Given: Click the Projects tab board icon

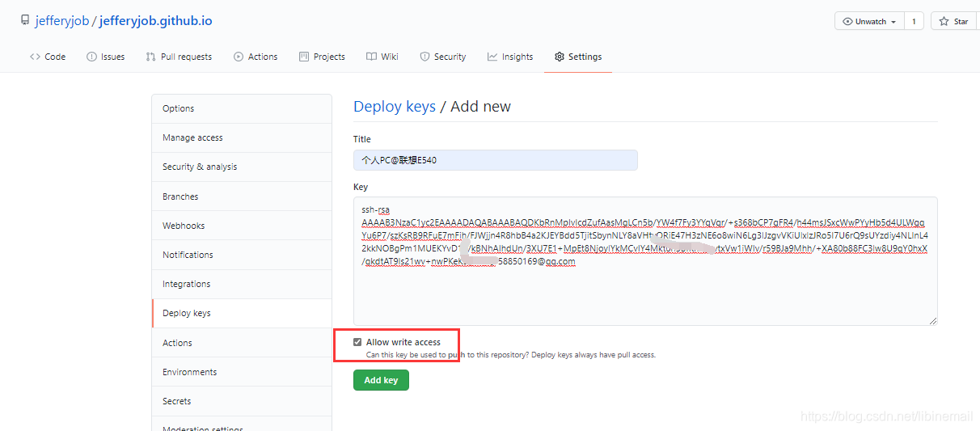Looking at the screenshot, I should pyautogui.click(x=304, y=57).
